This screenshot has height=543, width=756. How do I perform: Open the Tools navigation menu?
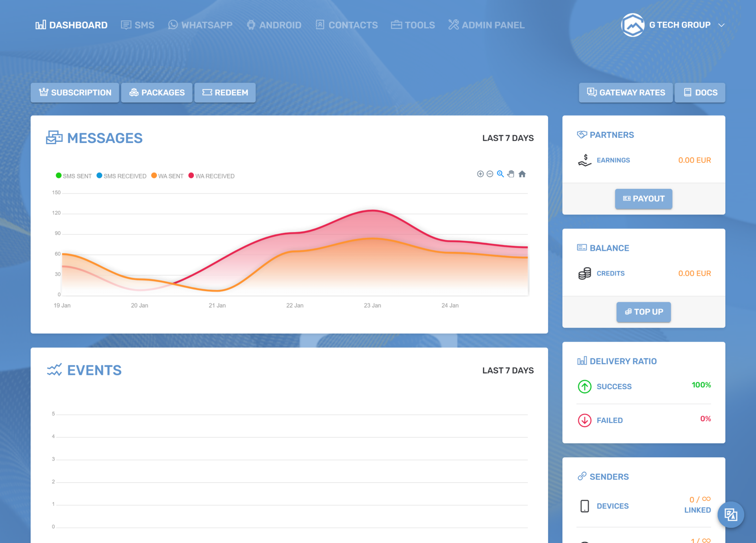413,25
